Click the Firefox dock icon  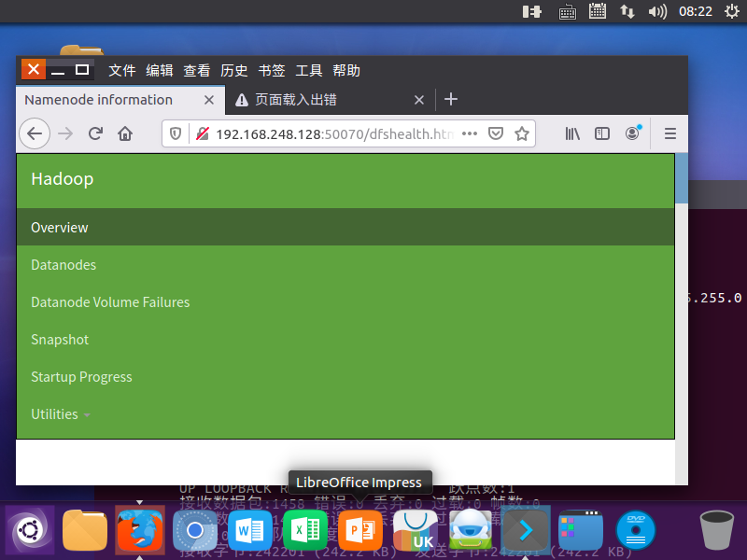click(x=140, y=529)
